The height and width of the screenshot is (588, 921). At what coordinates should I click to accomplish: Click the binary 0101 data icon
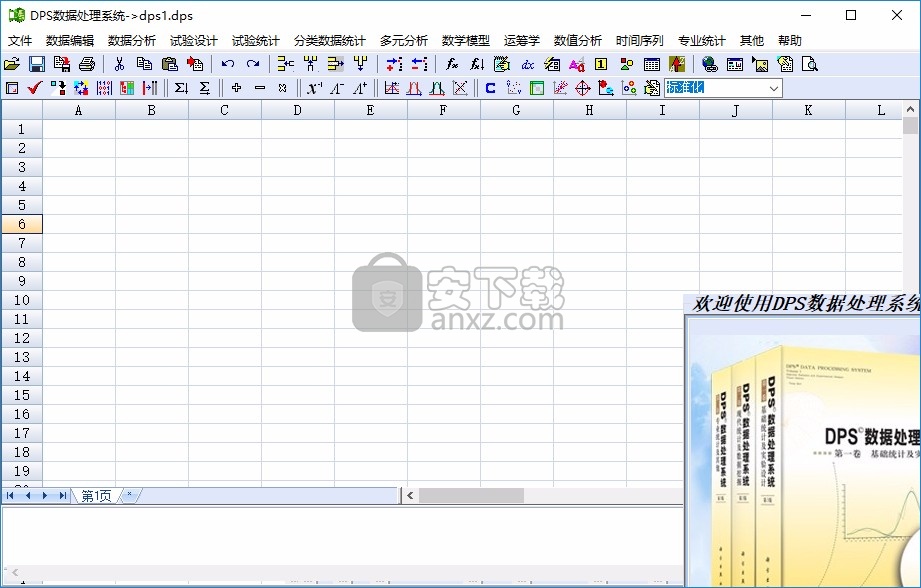pos(104,88)
